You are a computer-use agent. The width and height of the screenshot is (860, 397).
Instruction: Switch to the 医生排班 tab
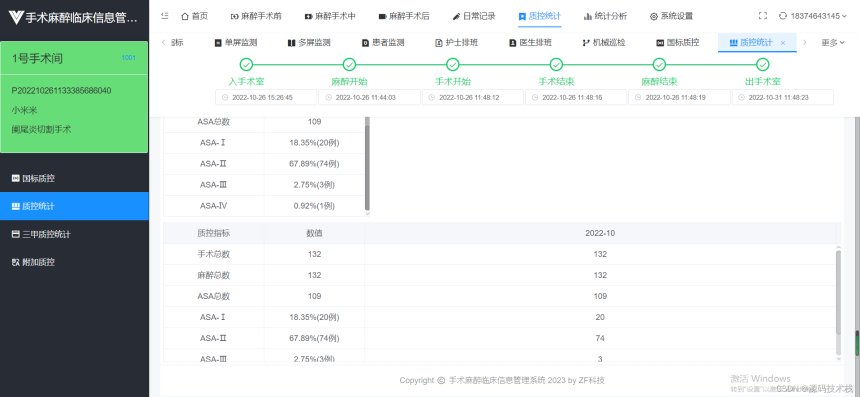(x=530, y=43)
